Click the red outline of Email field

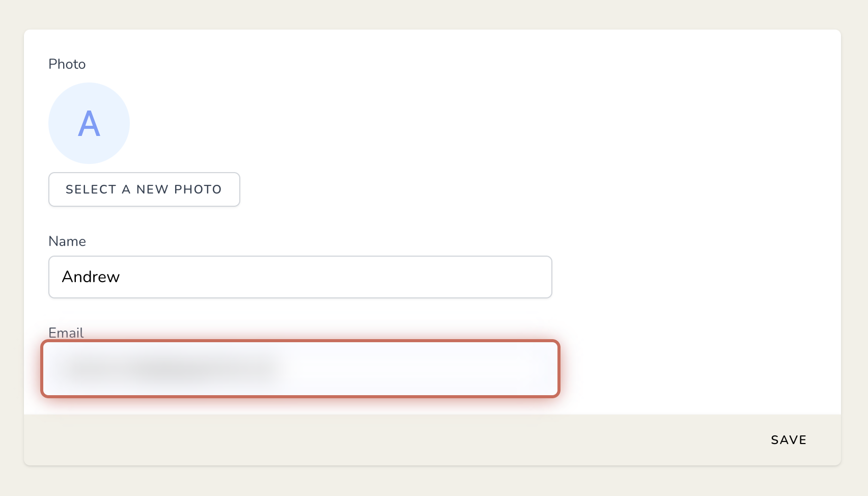[300, 341]
